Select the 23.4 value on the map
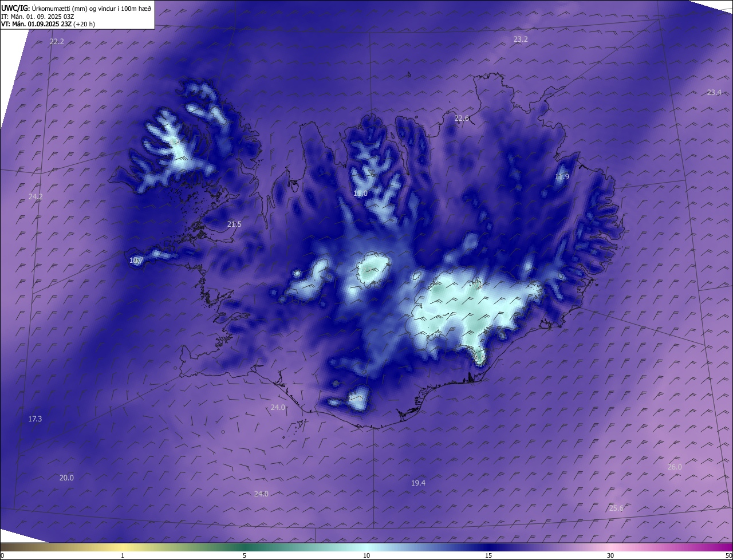 coord(714,92)
